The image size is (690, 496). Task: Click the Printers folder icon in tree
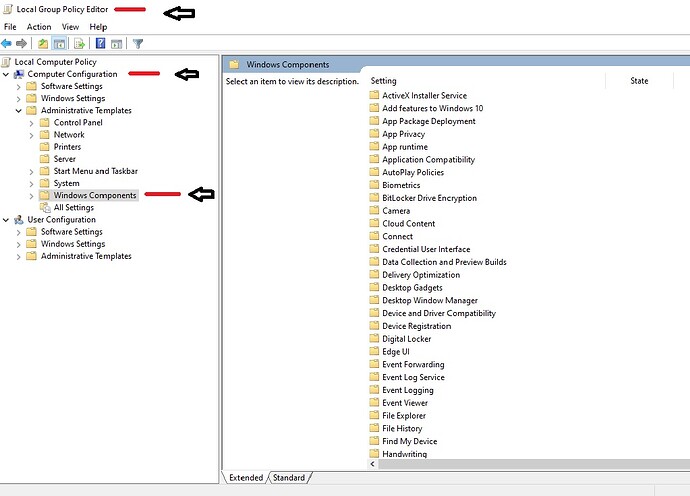(x=44, y=147)
